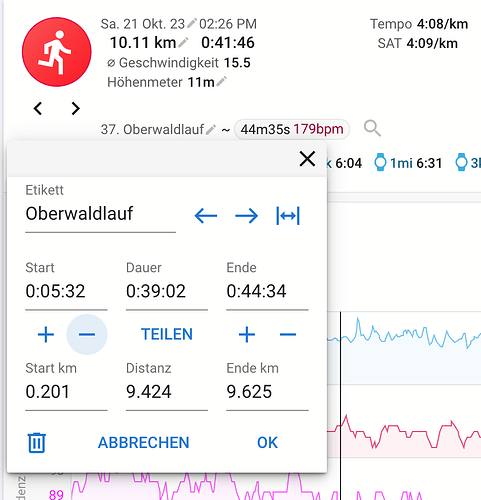Close the lap edit dialog
Viewport: 481px width, 500px height.
[307, 159]
